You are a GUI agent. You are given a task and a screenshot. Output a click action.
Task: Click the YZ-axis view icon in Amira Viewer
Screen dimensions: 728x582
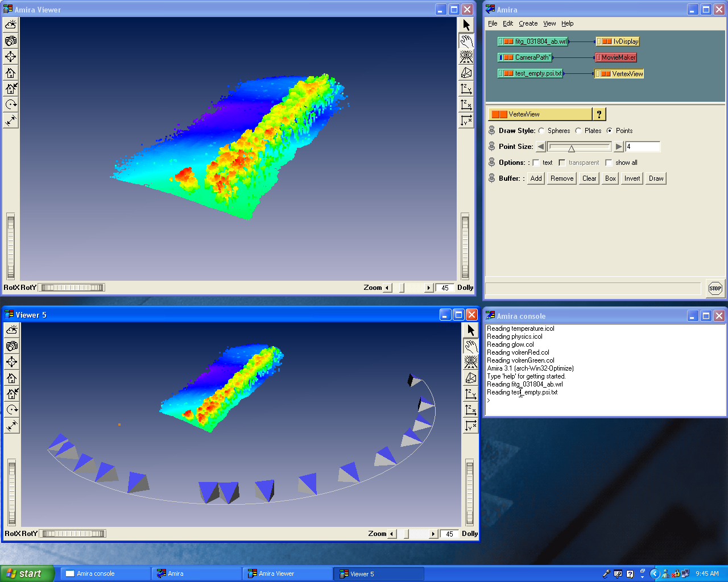coord(466,89)
